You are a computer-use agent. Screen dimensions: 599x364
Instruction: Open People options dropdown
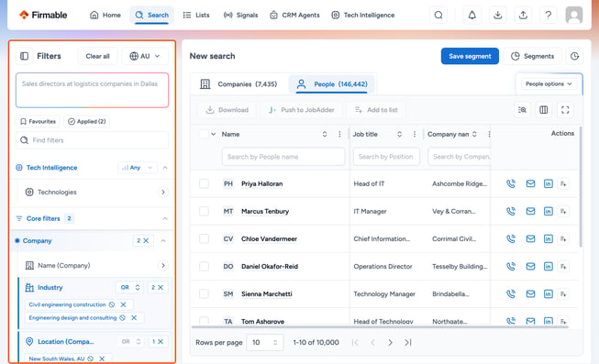(x=549, y=84)
